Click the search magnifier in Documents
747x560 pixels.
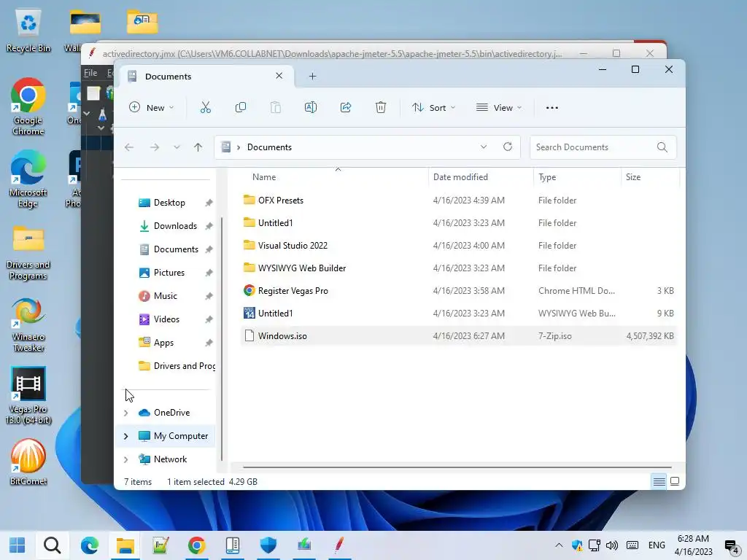point(662,147)
